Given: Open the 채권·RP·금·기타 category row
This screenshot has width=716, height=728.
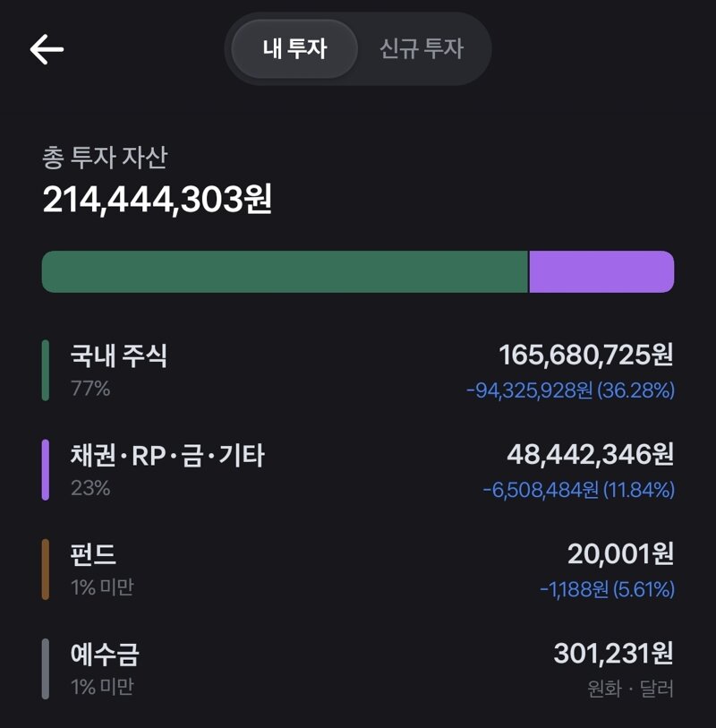Looking at the screenshot, I should pos(358,470).
